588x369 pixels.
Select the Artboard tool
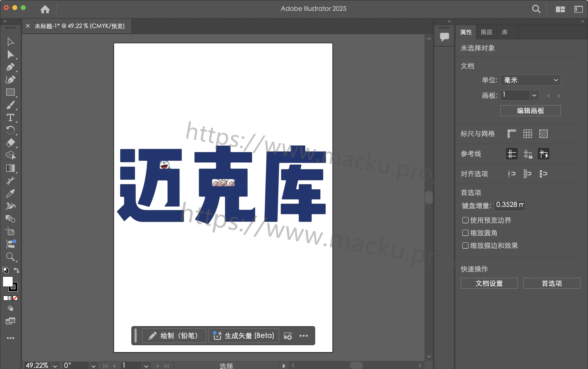10,231
